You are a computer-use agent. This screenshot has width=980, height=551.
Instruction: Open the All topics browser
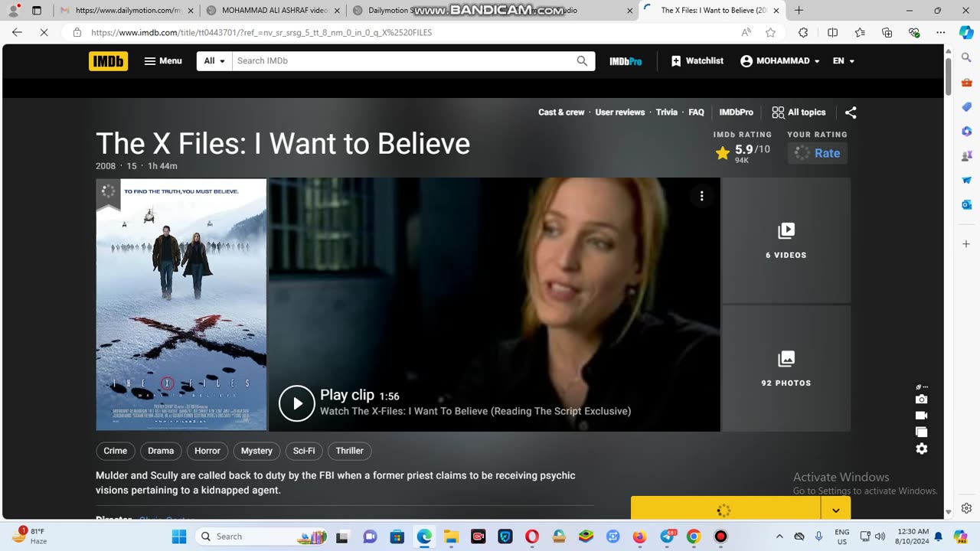(x=799, y=112)
